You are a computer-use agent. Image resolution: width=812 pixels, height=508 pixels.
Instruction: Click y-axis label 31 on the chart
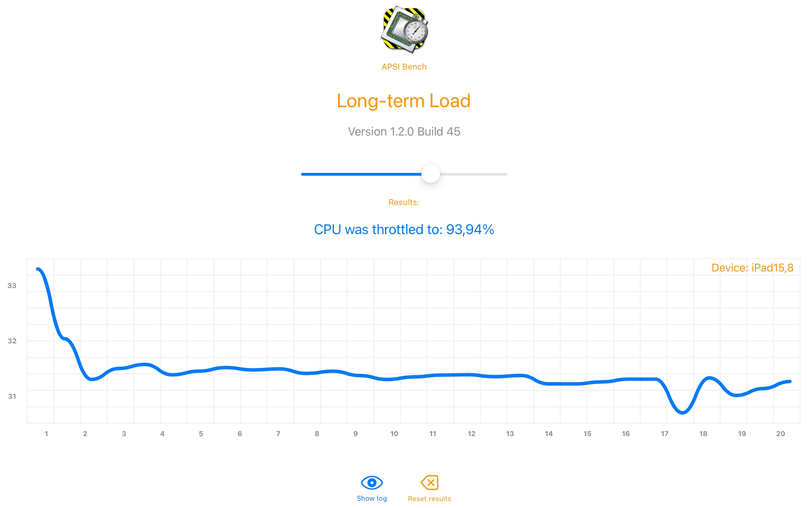[x=12, y=396]
